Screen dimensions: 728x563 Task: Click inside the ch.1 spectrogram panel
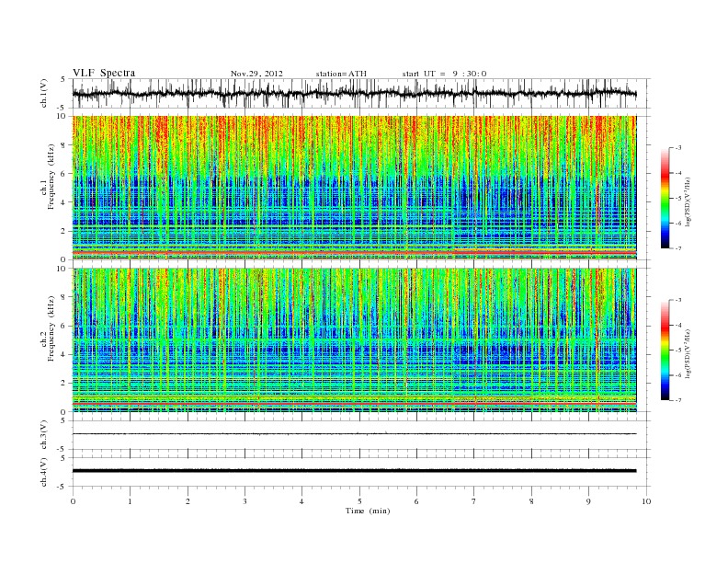354,188
